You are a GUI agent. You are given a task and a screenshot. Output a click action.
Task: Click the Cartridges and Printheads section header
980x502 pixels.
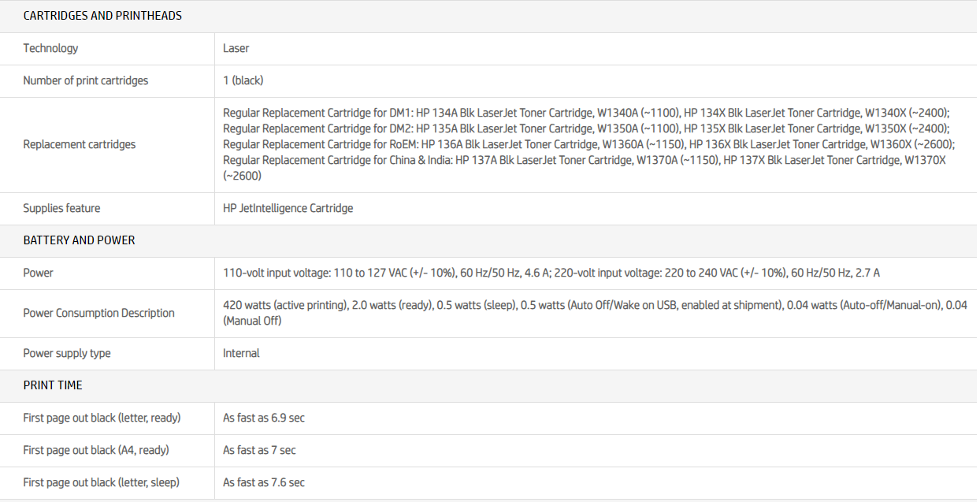pos(102,16)
